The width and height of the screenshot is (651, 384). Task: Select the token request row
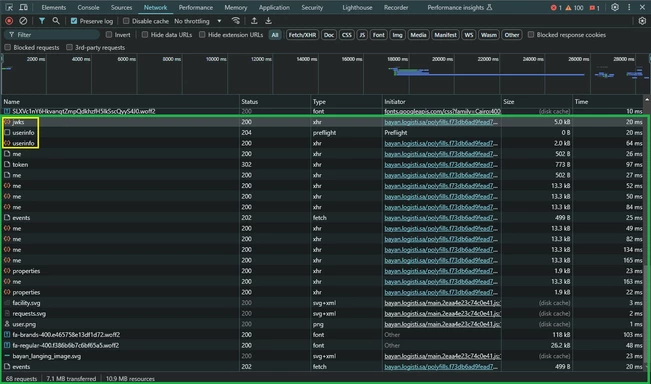pos(323,164)
